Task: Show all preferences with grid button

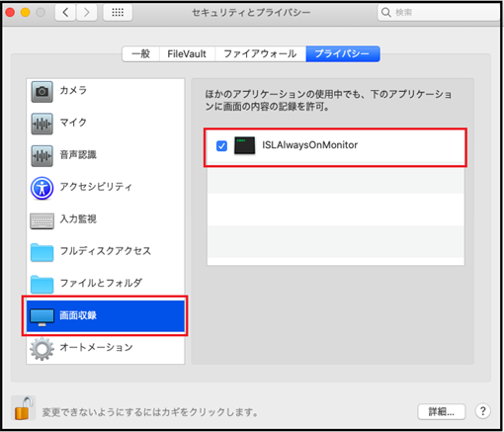Action: 118,13
